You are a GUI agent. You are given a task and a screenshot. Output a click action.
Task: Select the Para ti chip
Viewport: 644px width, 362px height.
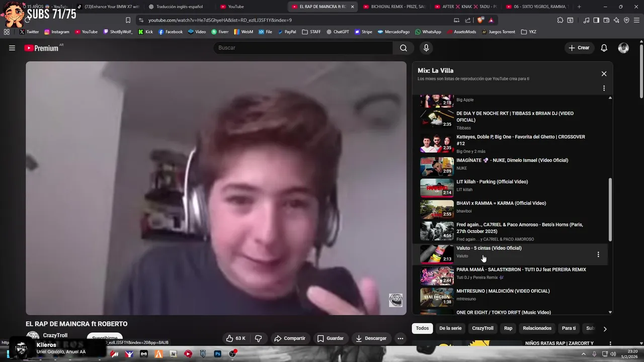569,328
